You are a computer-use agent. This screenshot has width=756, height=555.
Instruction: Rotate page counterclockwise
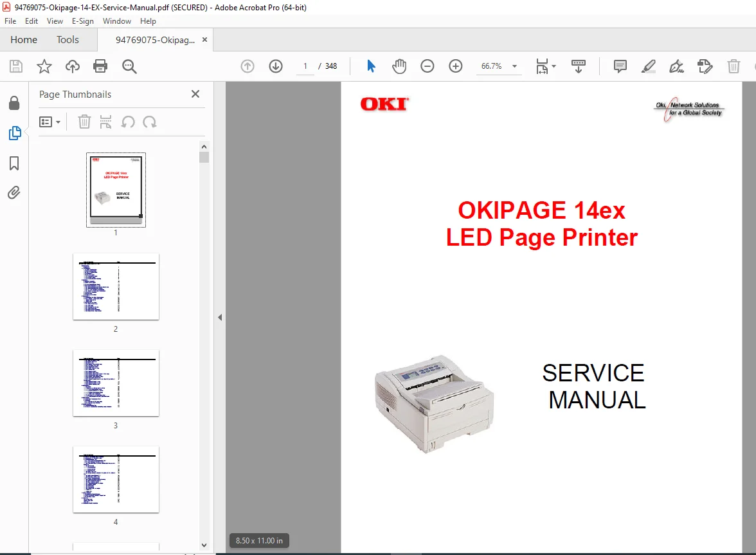[x=128, y=122]
